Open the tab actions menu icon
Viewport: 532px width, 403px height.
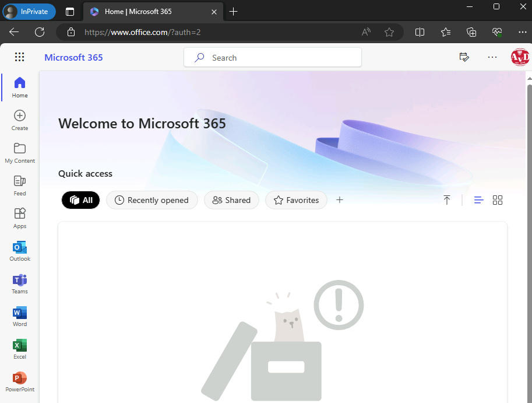click(70, 12)
